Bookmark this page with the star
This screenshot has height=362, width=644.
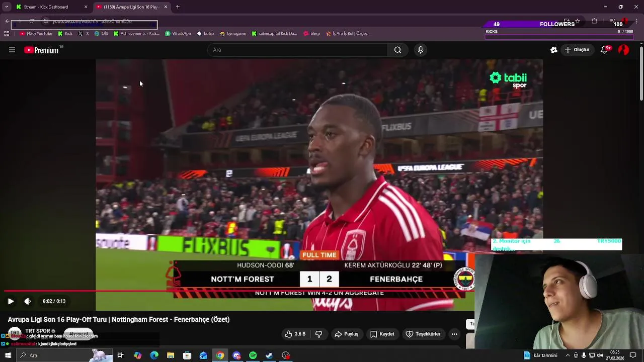tap(578, 22)
